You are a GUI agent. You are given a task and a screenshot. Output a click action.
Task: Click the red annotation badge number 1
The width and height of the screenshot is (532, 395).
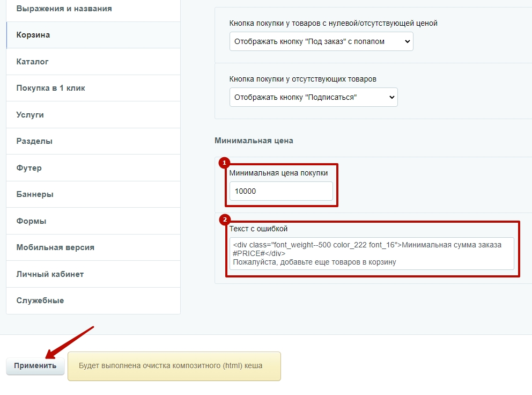[224, 163]
